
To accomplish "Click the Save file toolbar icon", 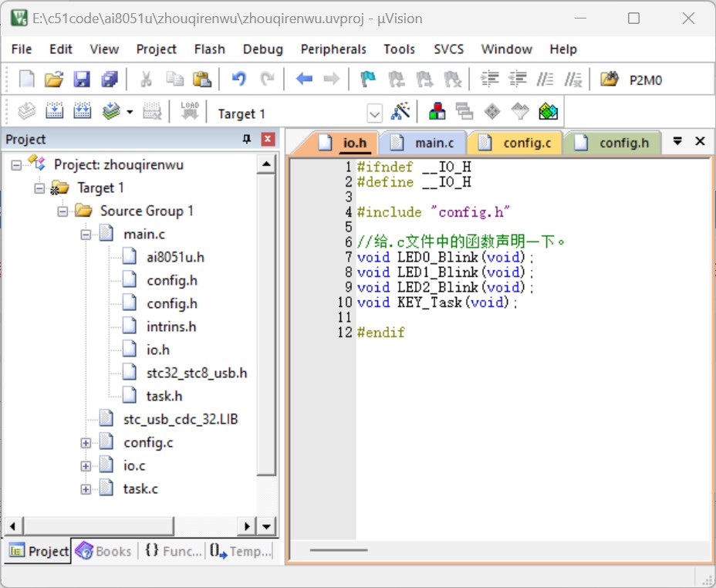I will point(82,79).
